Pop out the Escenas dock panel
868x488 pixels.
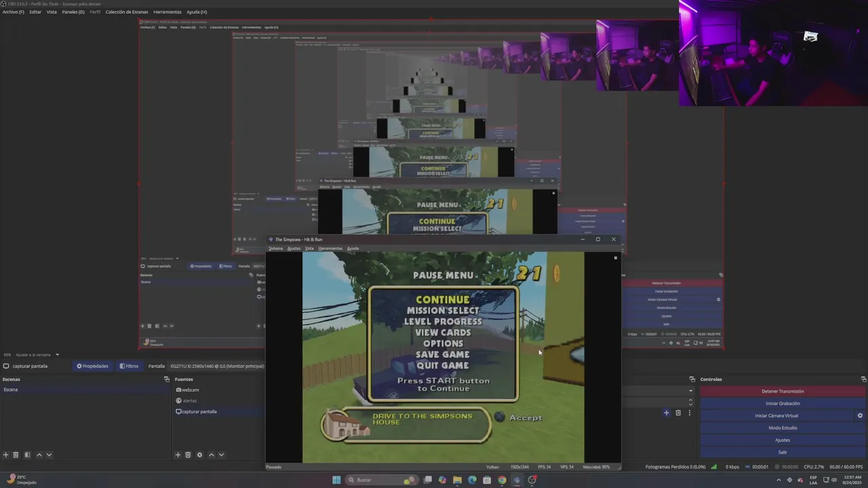coord(167,379)
